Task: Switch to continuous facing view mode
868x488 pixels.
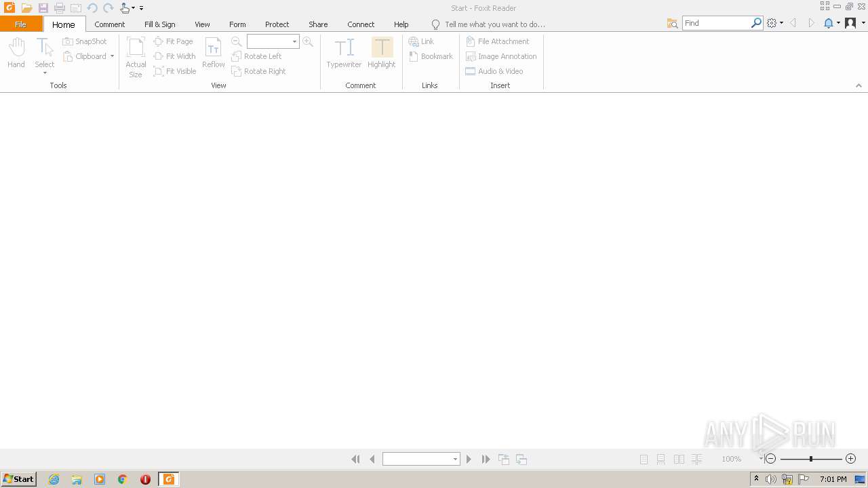Action: point(696,460)
